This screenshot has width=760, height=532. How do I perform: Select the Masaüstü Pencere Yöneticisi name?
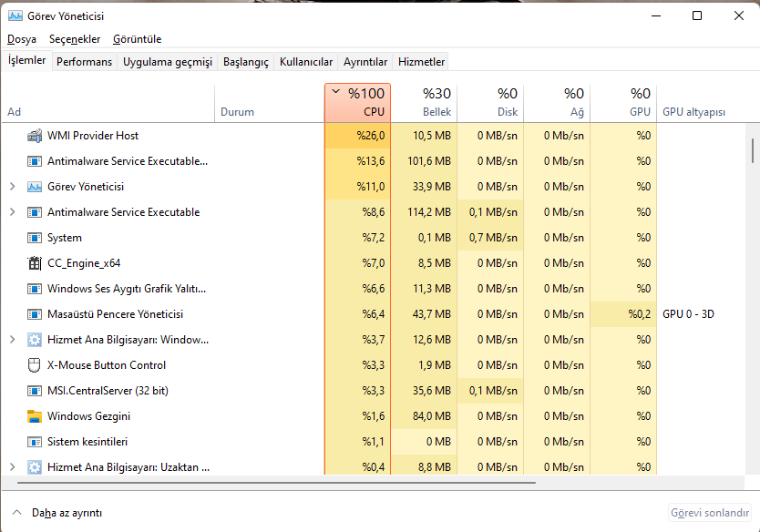coord(115,314)
